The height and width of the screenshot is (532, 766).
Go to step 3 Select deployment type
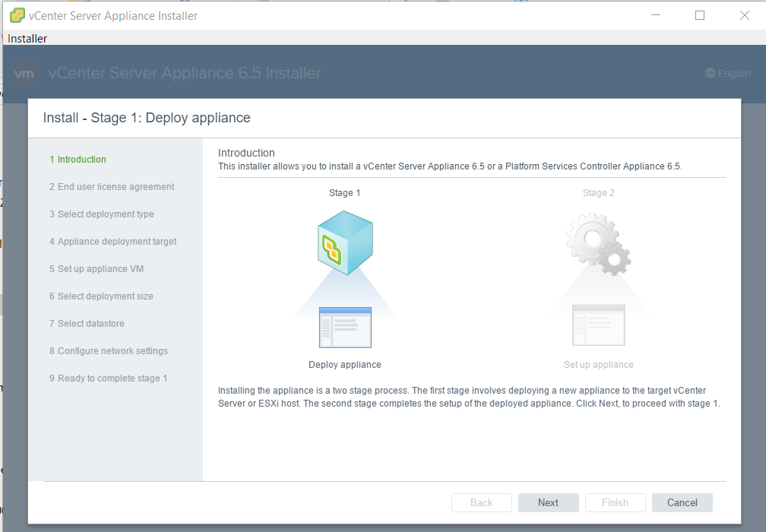coord(101,214)
